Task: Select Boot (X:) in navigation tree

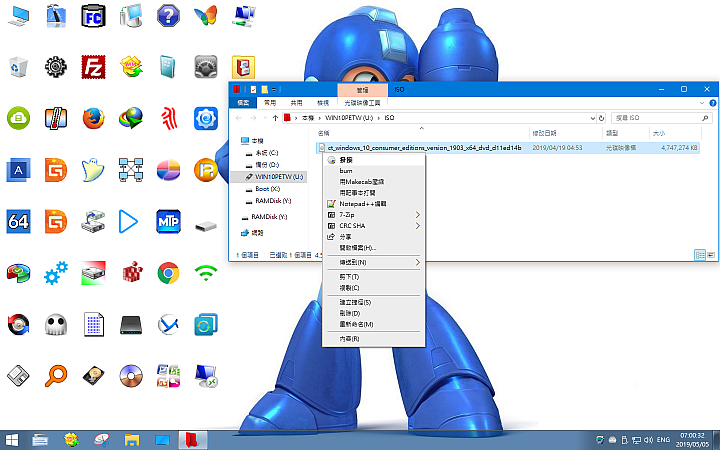Action: [267, 189]
